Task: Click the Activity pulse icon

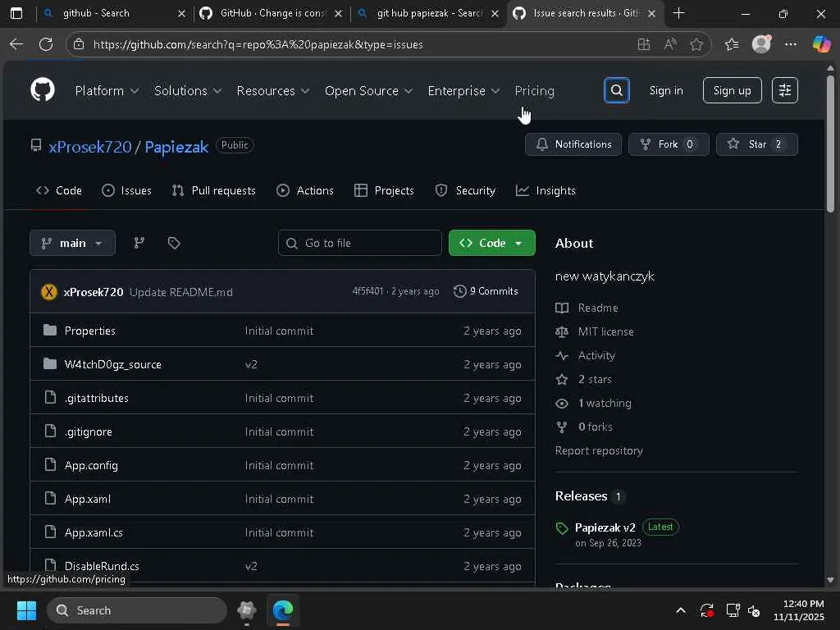Action: (561, 355)
